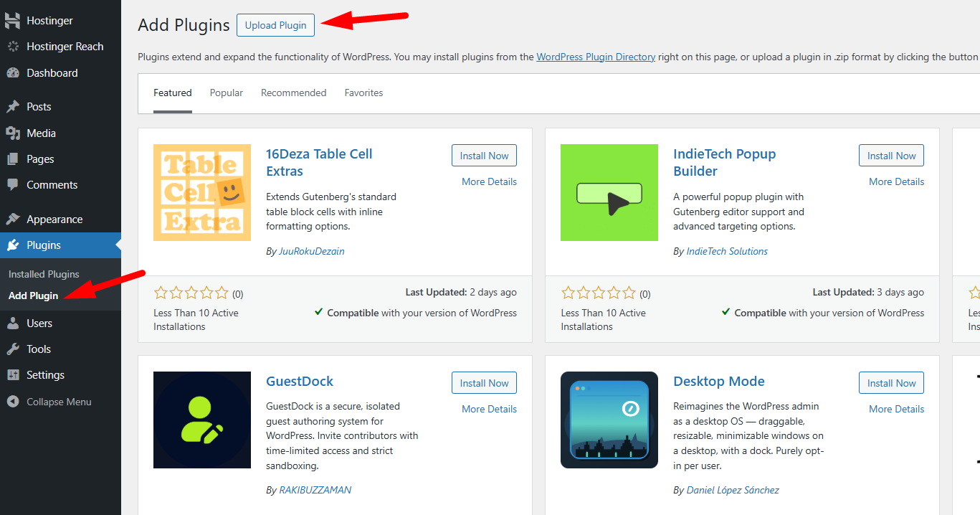Image resolution: width=980 pixels, height=515 pixels.
Task: View More Details for Desktop Mode
Action: click(x=896, y=410)
